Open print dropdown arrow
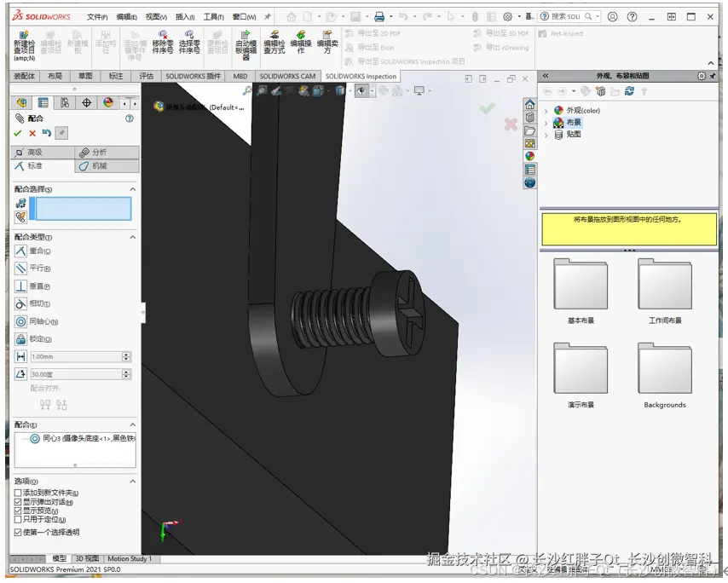The width and height of the screenshot is (728, 583). (x=391, y=17)
